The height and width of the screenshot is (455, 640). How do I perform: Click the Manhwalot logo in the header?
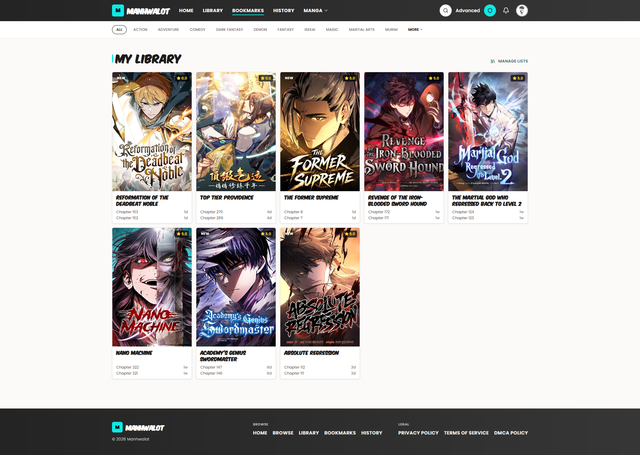(141, 11)
